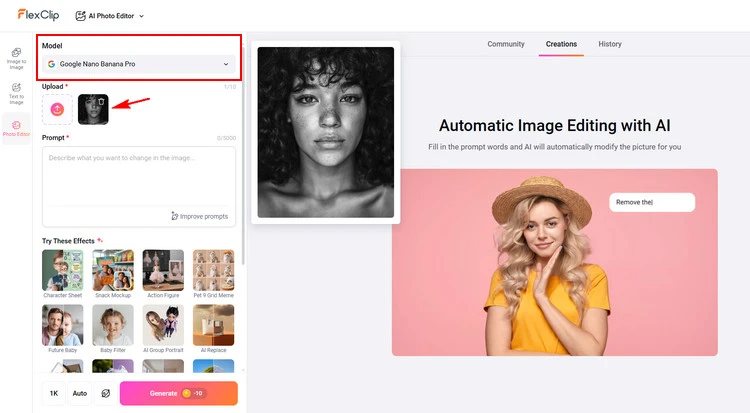Select Photo Editor in sidebar
This screenshot has height=413, width=750.
click(x=16, y=128)
